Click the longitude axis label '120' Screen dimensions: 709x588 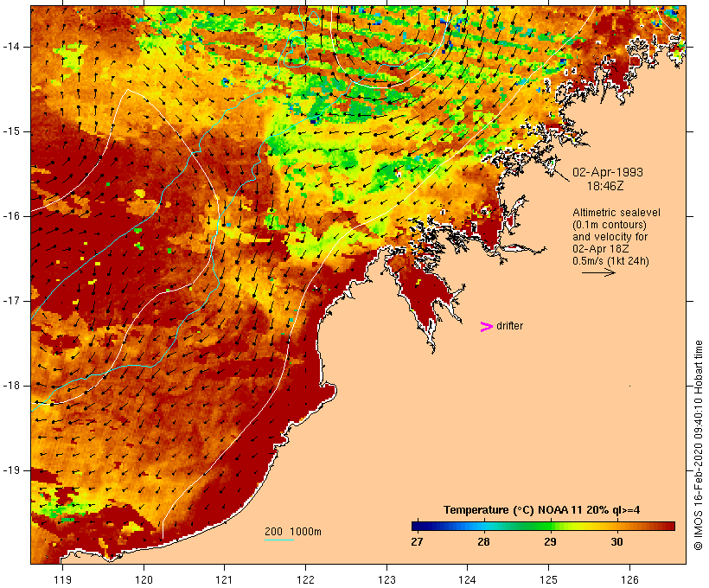tap(144, 579)
